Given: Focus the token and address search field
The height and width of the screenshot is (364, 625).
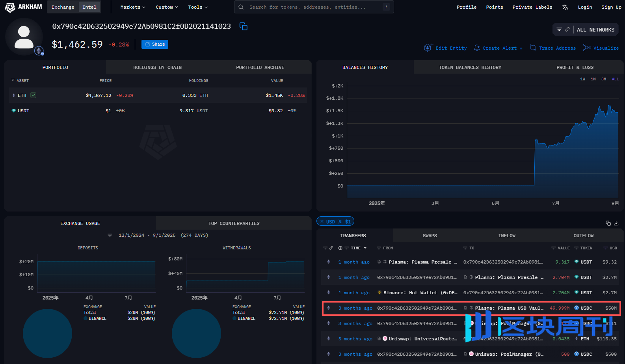Looking at the screenshot, I should [314, 7].
